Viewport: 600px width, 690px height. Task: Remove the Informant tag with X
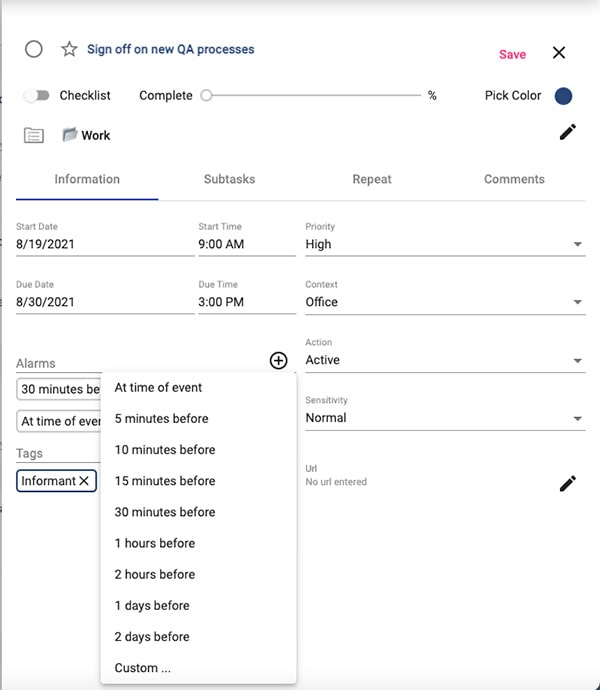point(85,481)
